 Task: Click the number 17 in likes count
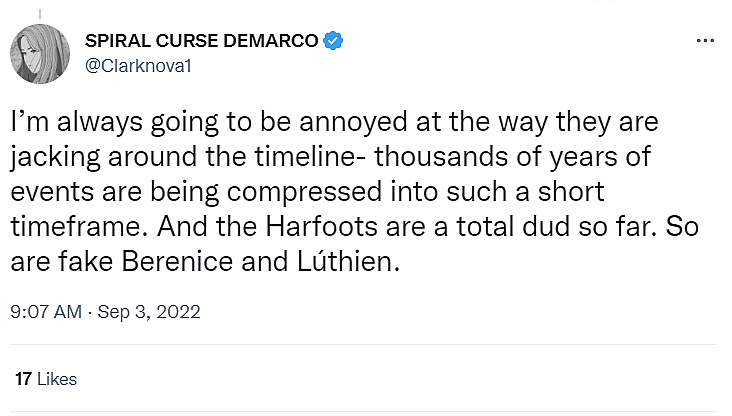[23, 379]
